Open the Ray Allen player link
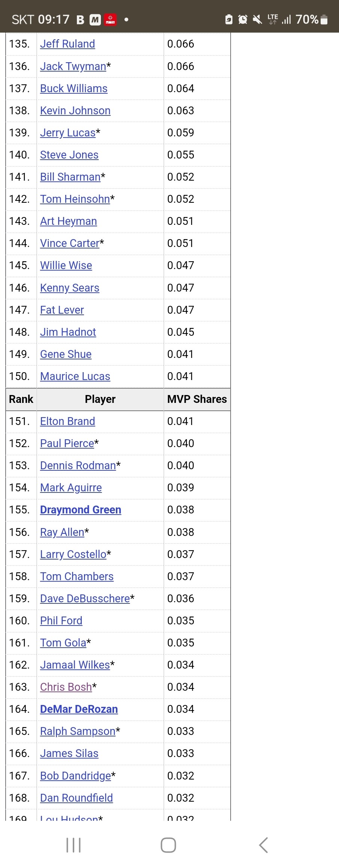 62,532
